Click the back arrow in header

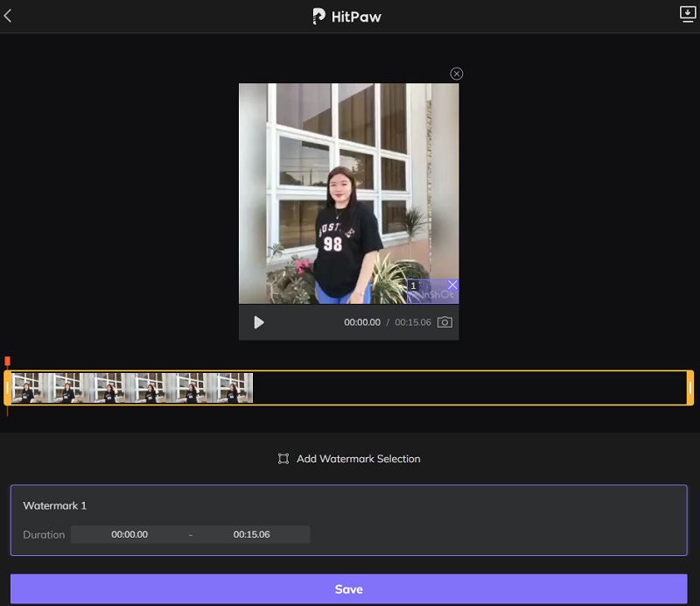pyautogui.click(x=8, y=16)
